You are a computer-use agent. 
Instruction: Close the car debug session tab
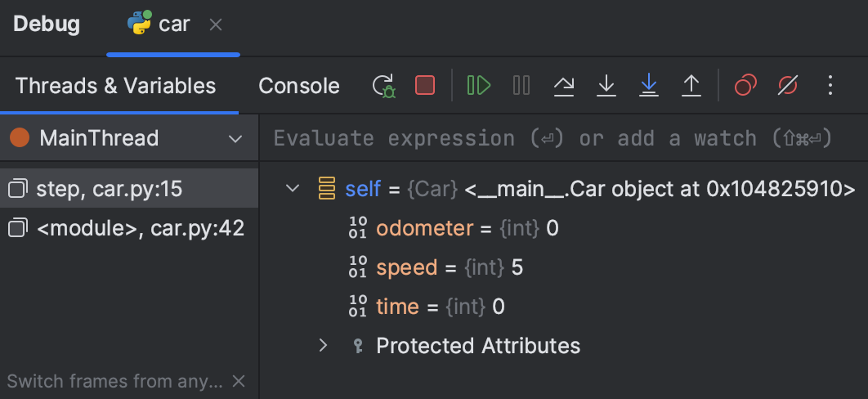click(x=216, y=25)
